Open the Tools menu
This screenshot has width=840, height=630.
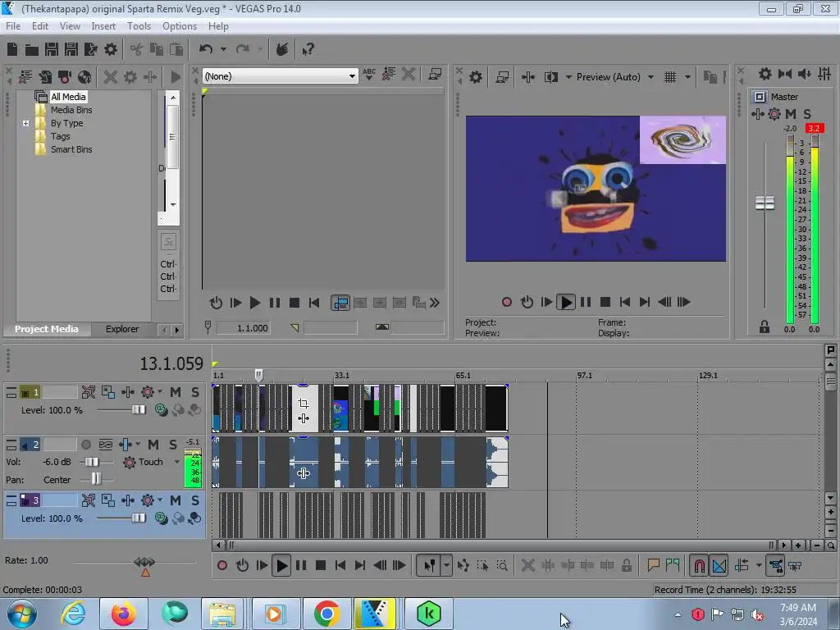[139, 25]
